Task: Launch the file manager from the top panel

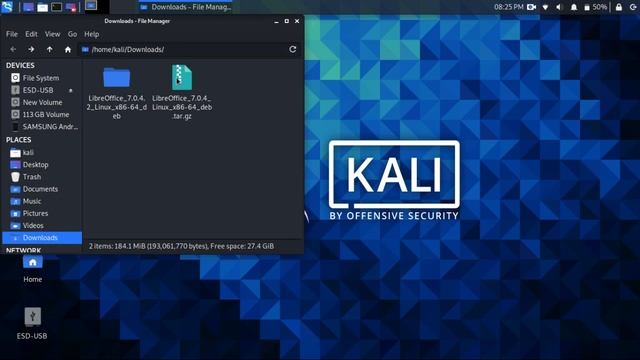Action: tap(42, 7)
